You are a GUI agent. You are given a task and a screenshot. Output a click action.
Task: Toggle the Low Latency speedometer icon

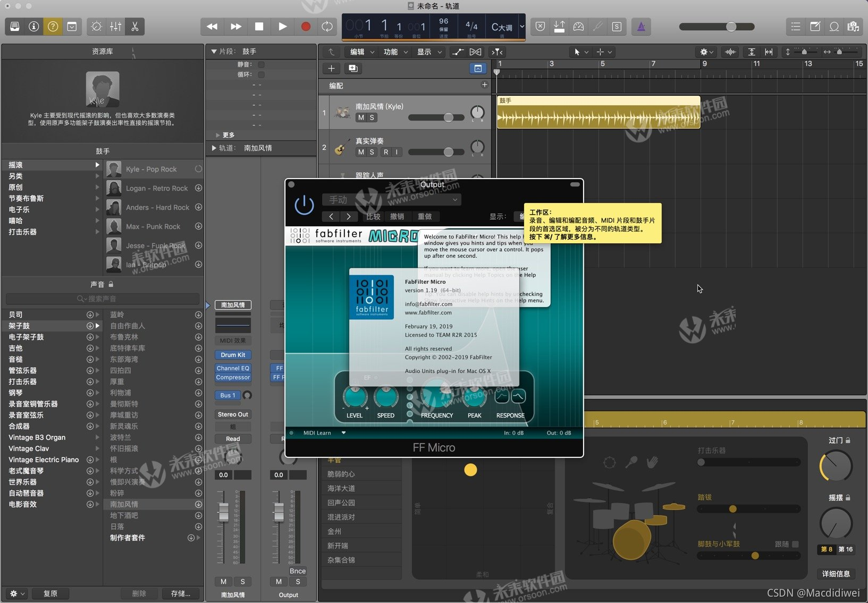[x=578, y=27]
